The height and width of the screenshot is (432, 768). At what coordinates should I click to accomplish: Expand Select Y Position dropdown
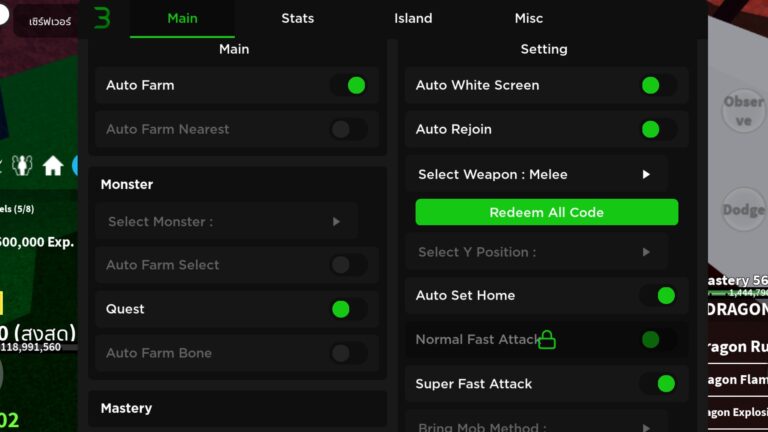(536, 252)
